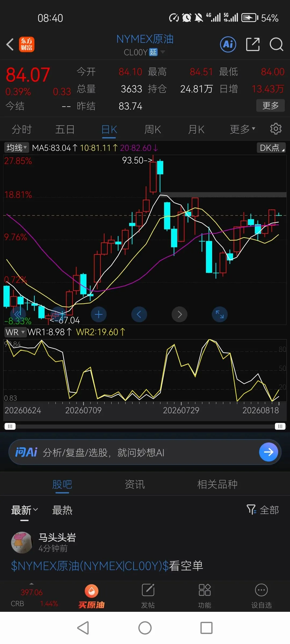Tap the 发帖 post icon
Screen dimensions: 290x644
coord(148,590)
